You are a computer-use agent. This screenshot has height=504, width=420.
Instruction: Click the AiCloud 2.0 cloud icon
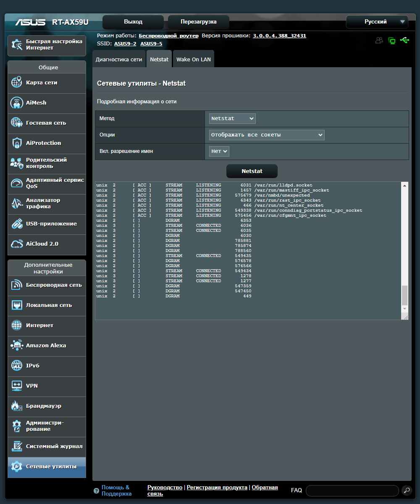point(16,244)
